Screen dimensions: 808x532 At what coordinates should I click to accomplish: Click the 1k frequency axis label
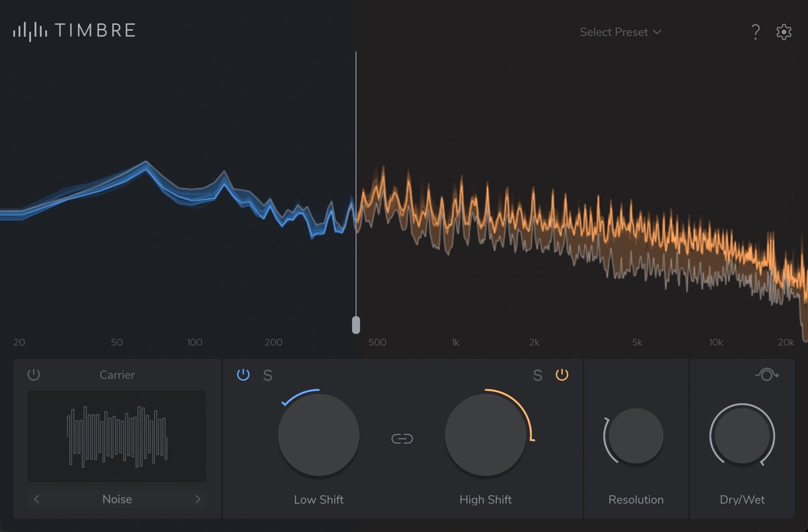tap(455, 342)
